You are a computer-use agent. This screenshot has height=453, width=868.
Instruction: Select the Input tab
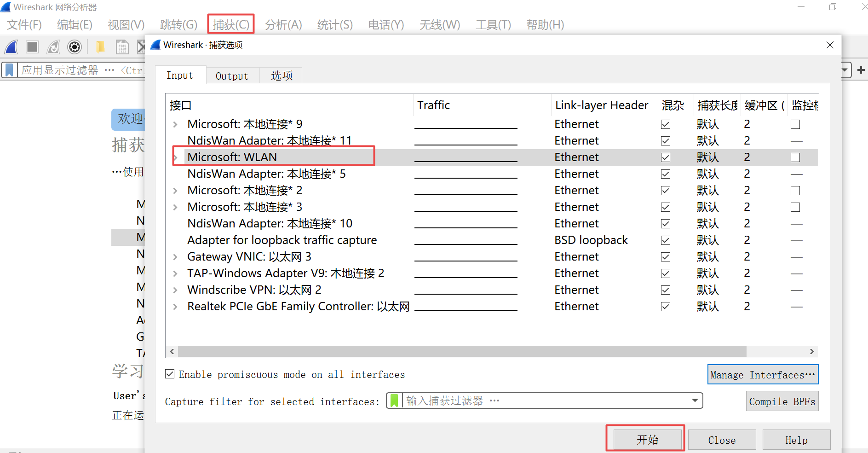click(180, 75)
